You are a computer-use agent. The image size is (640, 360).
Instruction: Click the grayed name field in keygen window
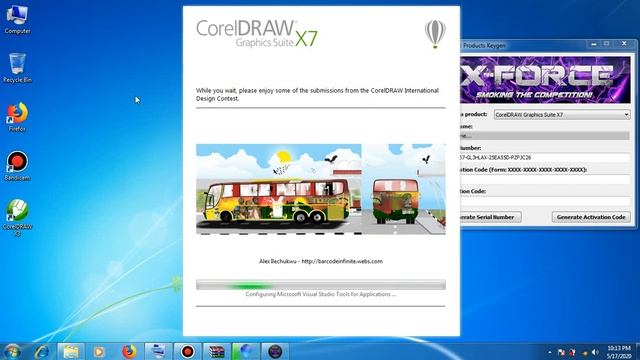(545, 136)
